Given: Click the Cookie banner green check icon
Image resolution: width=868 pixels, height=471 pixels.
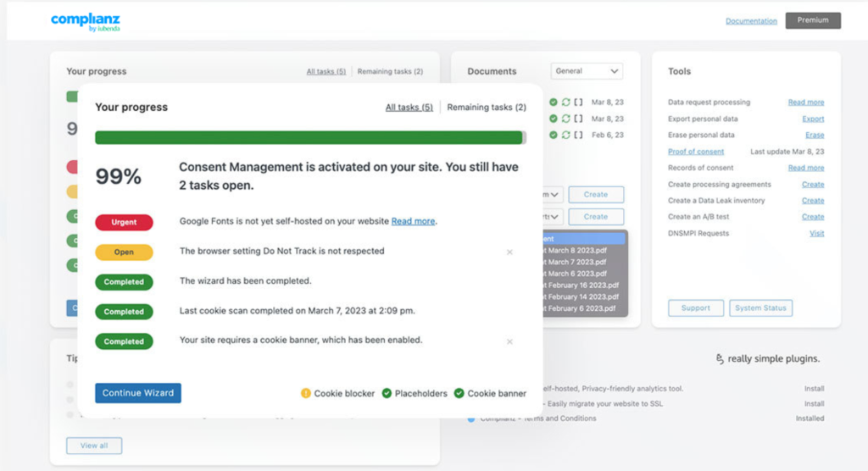Looking at the screenshot, I should pyautogui.click(x=459, y=393).
